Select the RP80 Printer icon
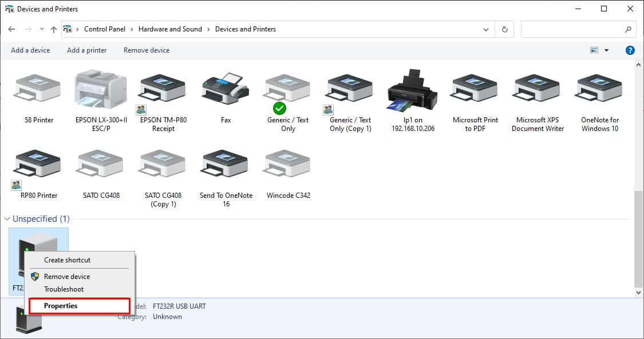Viewport: 644px width, 339px height. (38, 163)
